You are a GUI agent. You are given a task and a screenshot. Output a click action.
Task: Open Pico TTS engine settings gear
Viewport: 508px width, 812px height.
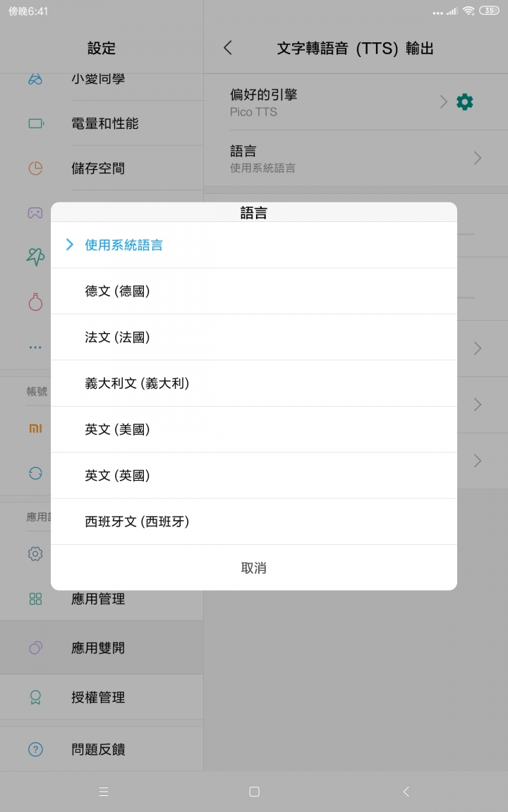[464, 102]
